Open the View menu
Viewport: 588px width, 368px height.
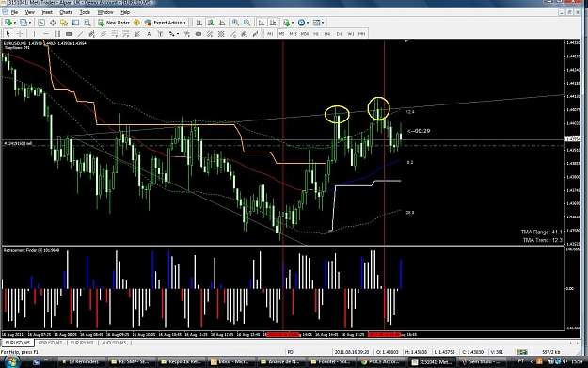point(29,12)
